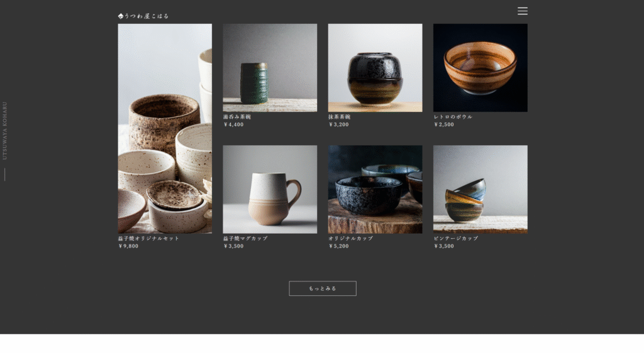This screenshot has height=353, width=644.
Task: Click the もっとみる button
Action: (x=323, y=288)
